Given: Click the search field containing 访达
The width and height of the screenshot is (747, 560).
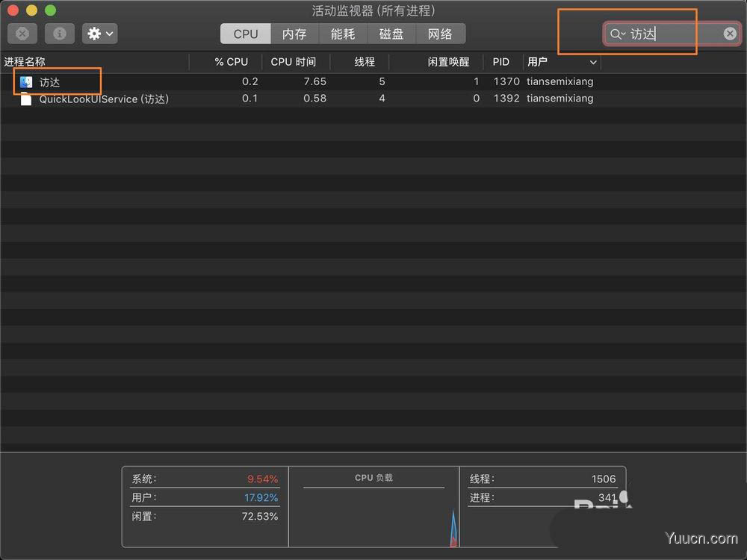Looking at the screenshot, I should tap(672, 34).
